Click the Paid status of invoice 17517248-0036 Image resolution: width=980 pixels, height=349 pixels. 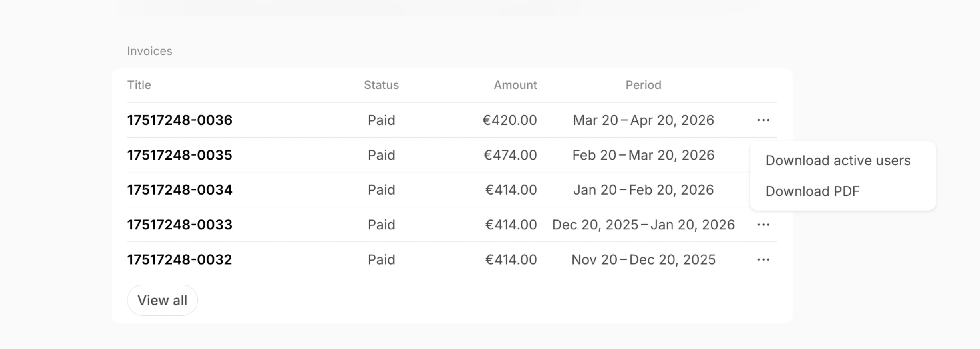coord(381,120)
